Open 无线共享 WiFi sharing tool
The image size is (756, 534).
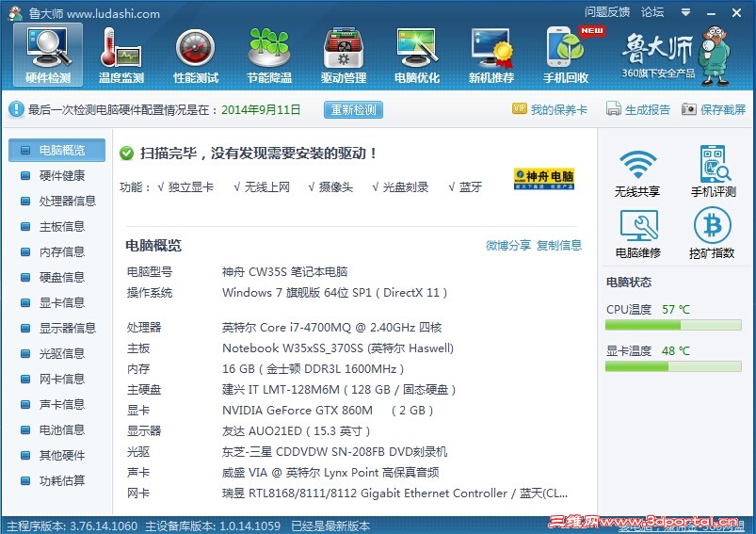[637, 172]
